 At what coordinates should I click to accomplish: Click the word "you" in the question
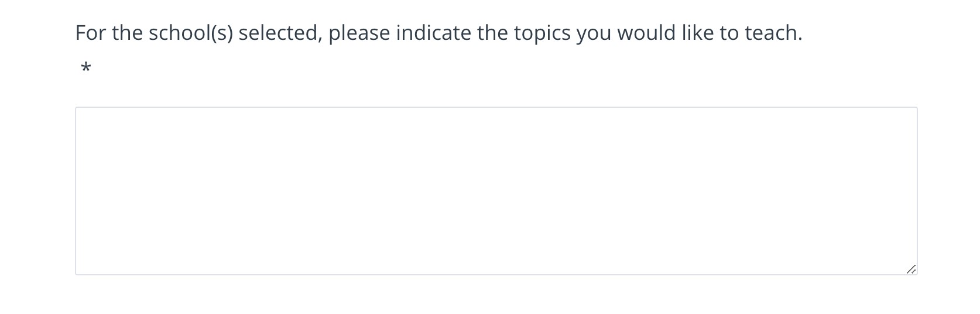point(594,33)
